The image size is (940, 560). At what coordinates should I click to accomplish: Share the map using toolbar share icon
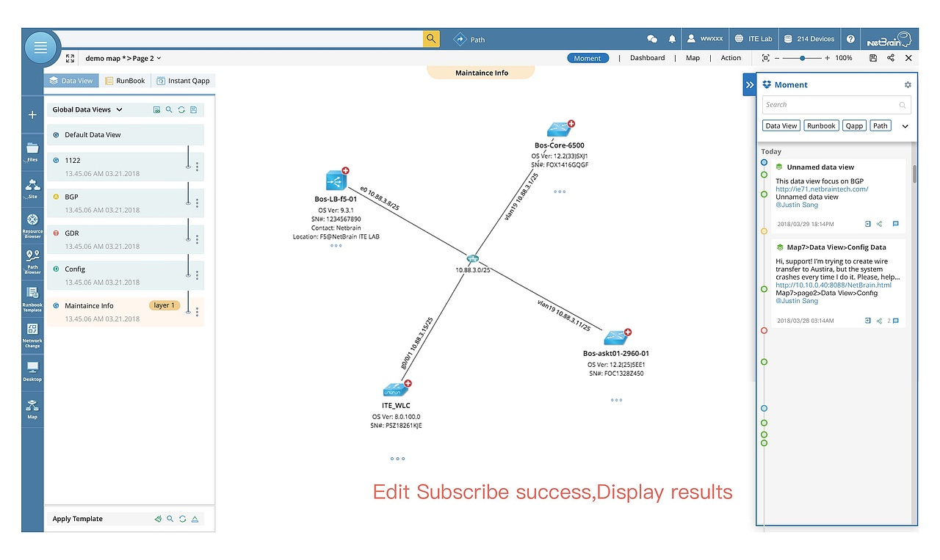[x=891, y=58]
